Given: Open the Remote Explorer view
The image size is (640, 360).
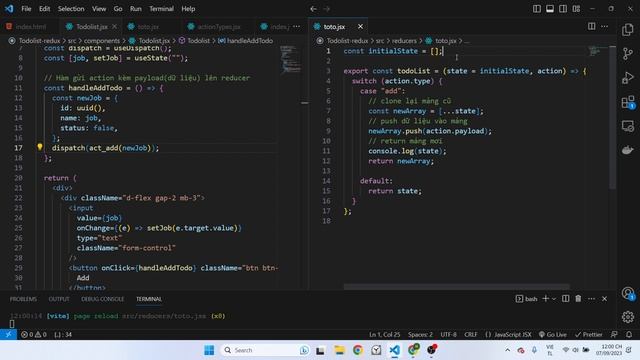Looking at the screenshot, I should (628, 126).
